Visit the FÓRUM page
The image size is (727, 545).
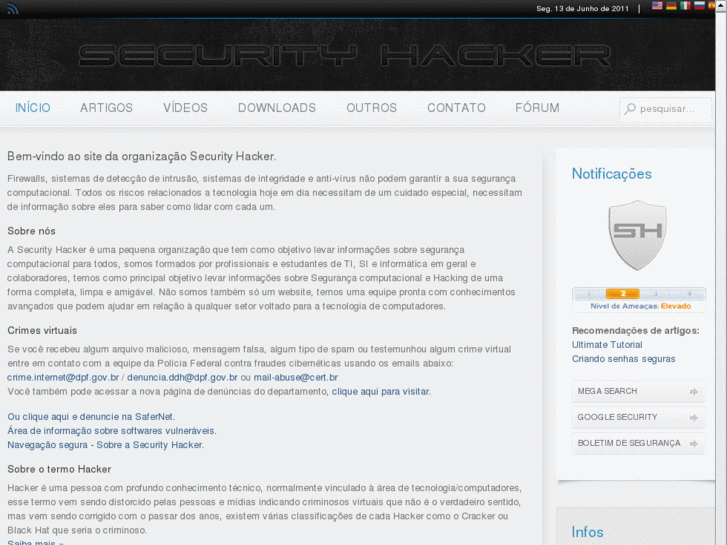[537, 108]
